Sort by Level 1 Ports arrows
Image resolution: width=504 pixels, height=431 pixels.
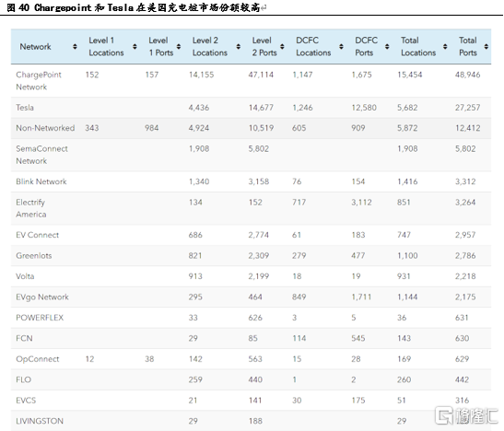(179, 47)
